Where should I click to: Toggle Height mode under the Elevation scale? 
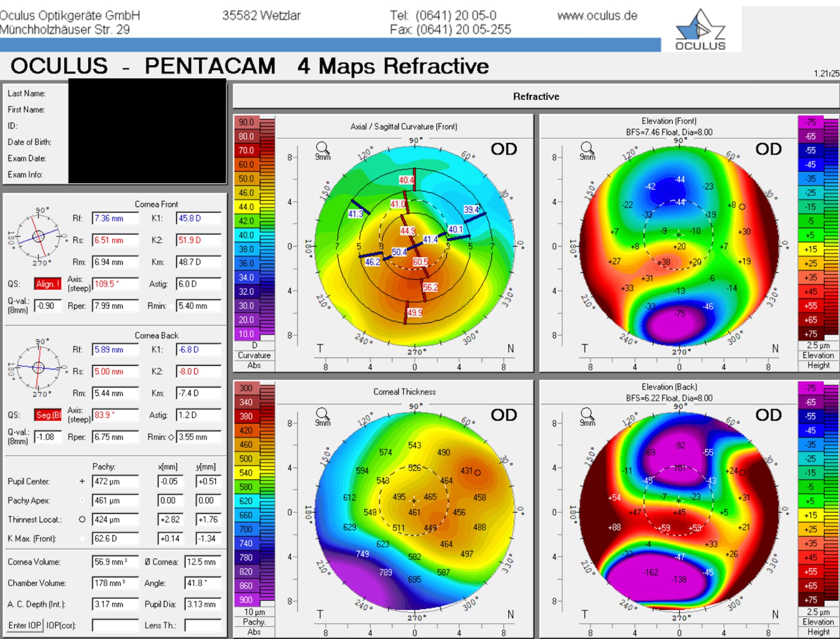818,365
